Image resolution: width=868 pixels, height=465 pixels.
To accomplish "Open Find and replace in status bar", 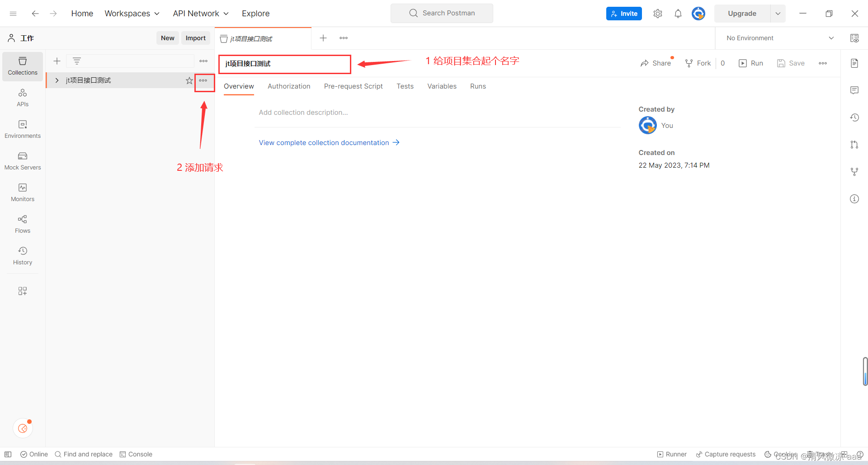I will [84, 454].
